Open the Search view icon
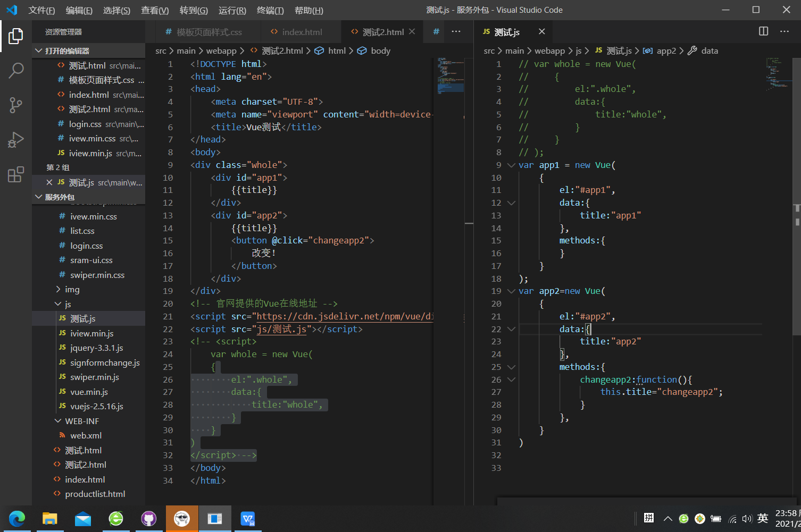Image resolution: width=801 pixels, height=532 pixels. pyautogui.click(x=16, y=70)
